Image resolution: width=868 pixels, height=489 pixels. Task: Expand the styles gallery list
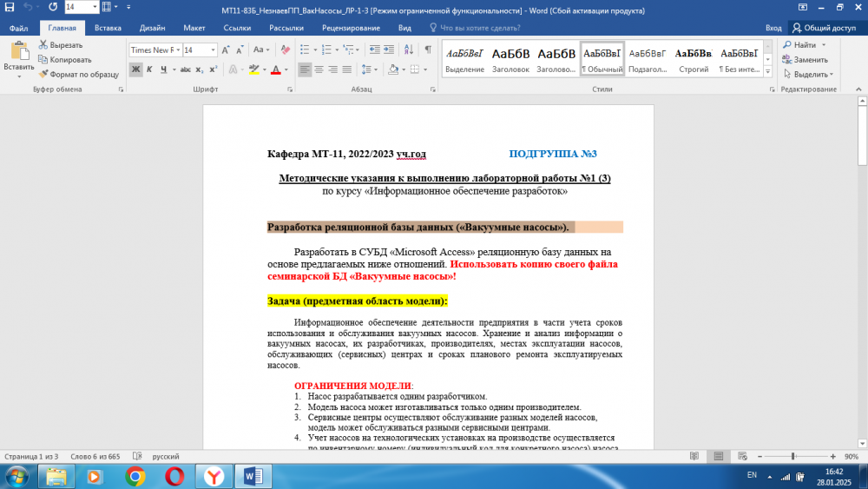(767, 72)
